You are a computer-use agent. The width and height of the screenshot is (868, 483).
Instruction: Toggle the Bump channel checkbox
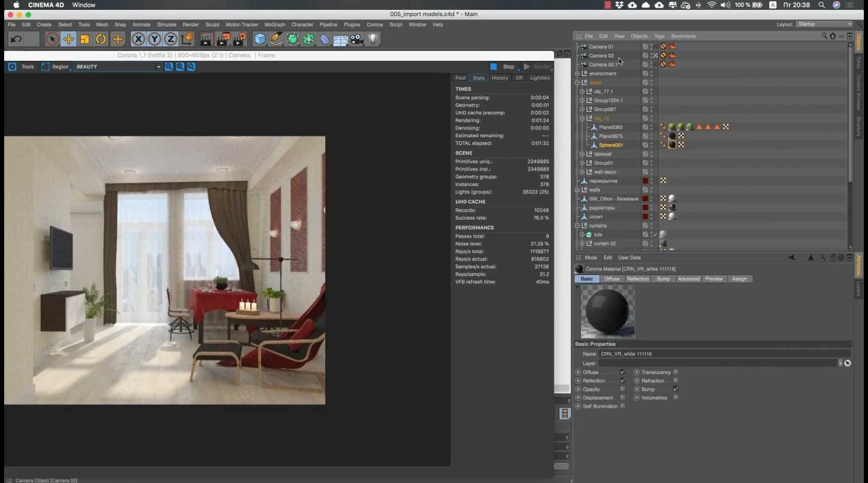click(x=676, y=389)
